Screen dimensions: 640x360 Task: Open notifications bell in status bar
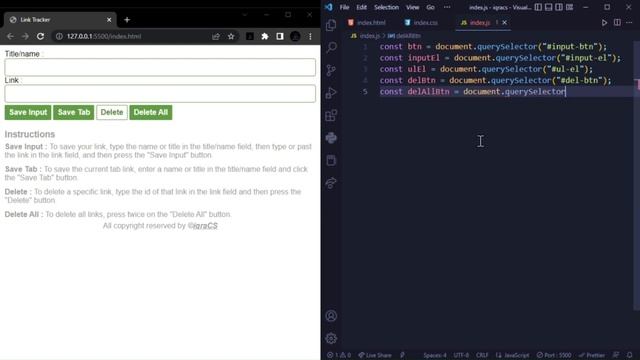(629, 355)
